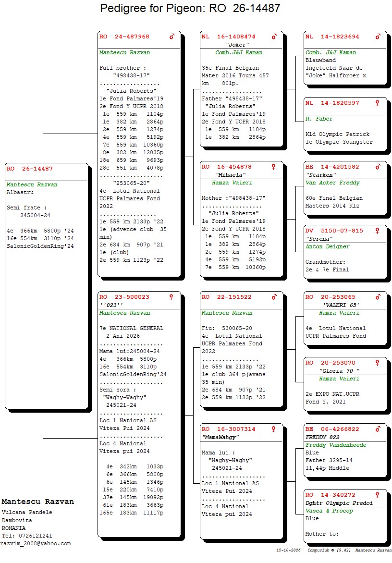Select the pigeon name "Mihaela" under RO 16-454878
This screenshot has width=392, height=563.
click(x=231, y=175)
